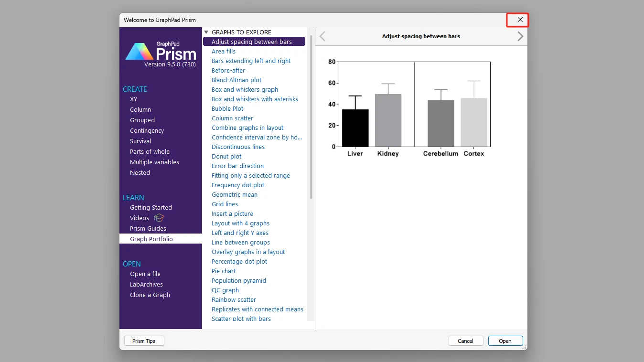Select Bubble Plot
This screenshot has width=644, height=362.
[x=227, y=108]
